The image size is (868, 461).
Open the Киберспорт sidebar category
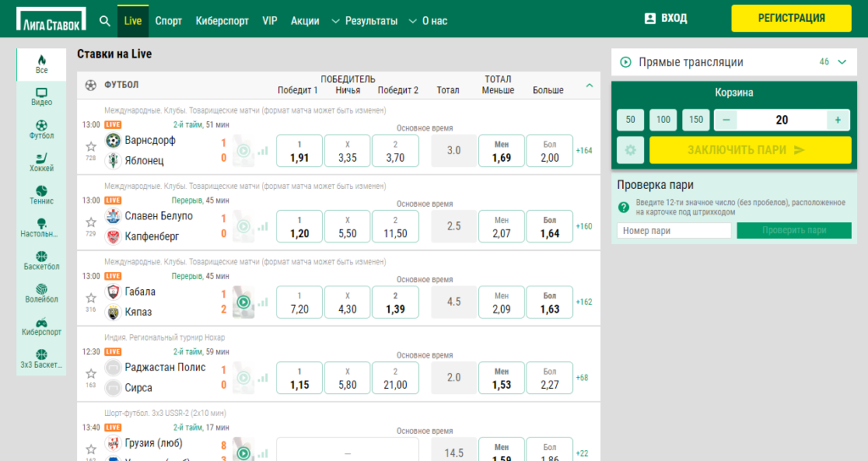click(42, 326)
